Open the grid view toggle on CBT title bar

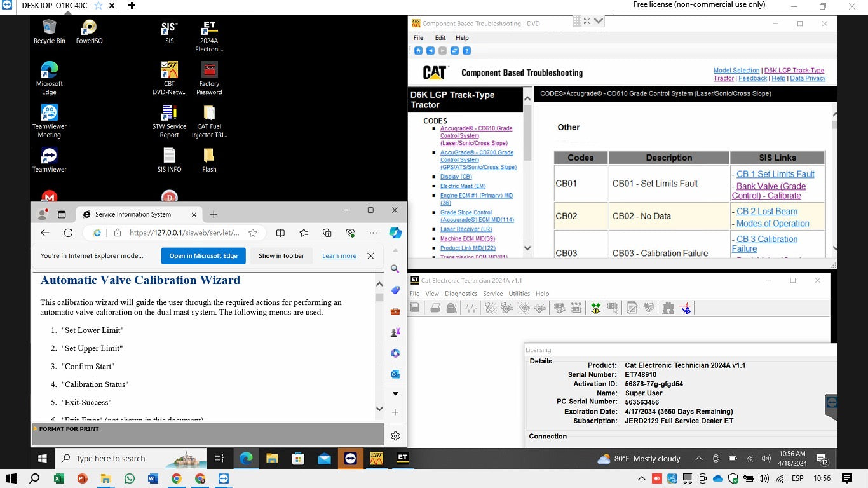576,21
